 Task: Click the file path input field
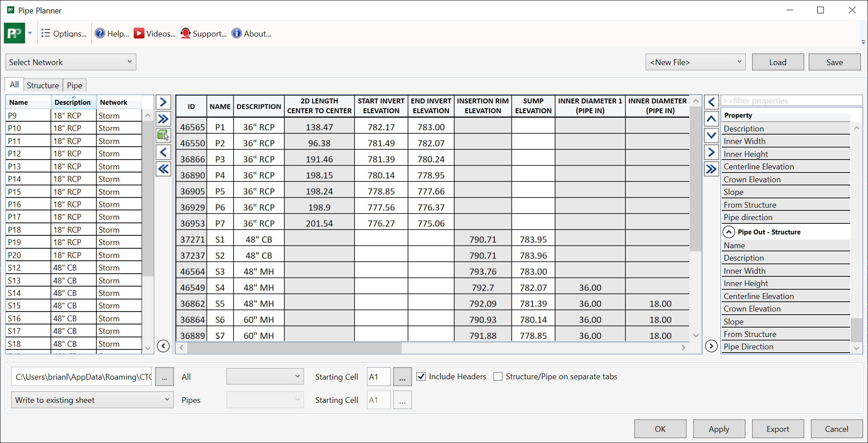(82, 377)
